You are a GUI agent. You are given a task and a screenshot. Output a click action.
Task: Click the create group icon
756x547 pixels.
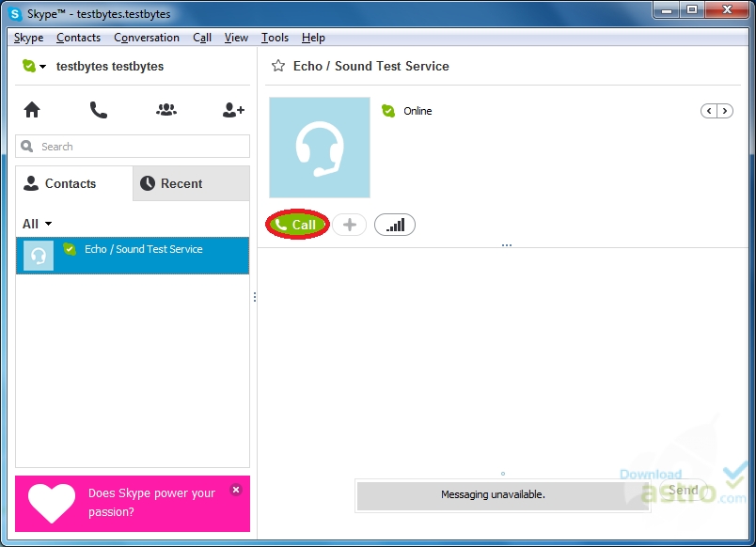[166, 110]
